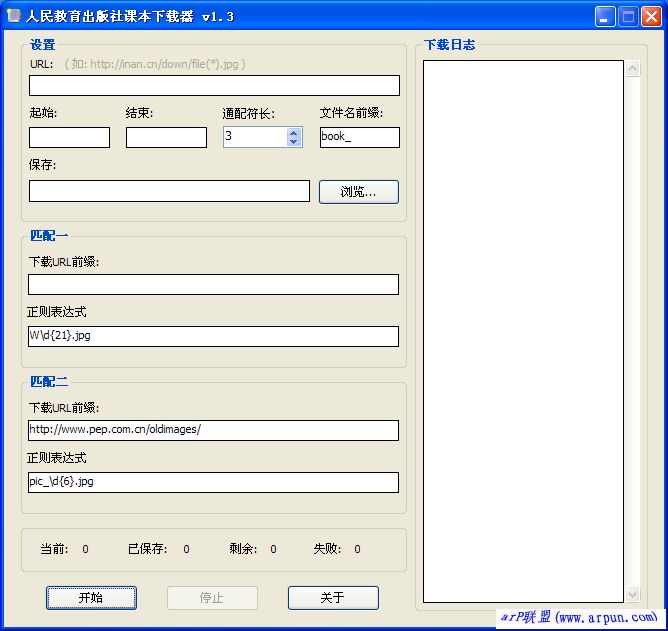Image resolution: width=668 pixels, height=631 pixels.
Task: Click the 失败: status label
Action: (327, 549)
